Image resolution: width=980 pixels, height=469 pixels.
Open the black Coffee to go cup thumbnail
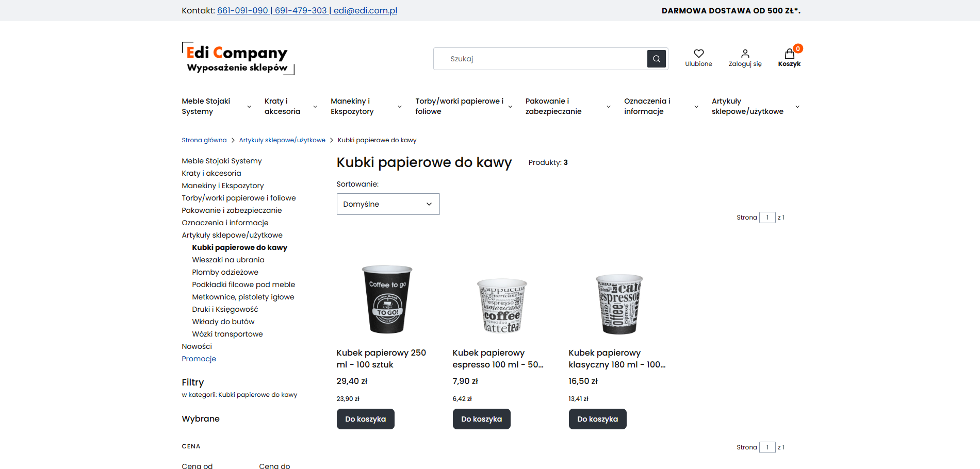387,299
